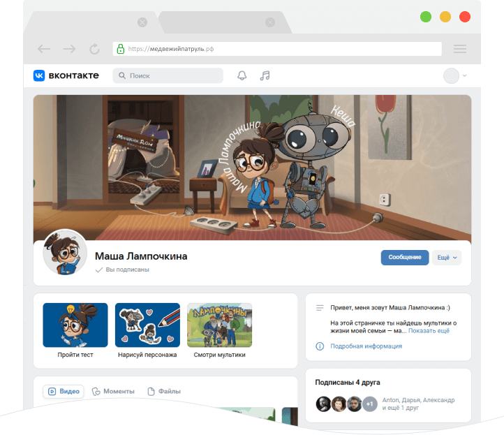Close the first browser tab

tap(142, 22)
